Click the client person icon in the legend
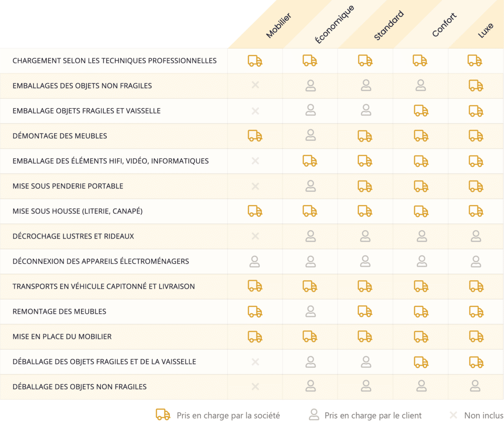504x422 pixels. pyautogui.click(x=314, y=415)
